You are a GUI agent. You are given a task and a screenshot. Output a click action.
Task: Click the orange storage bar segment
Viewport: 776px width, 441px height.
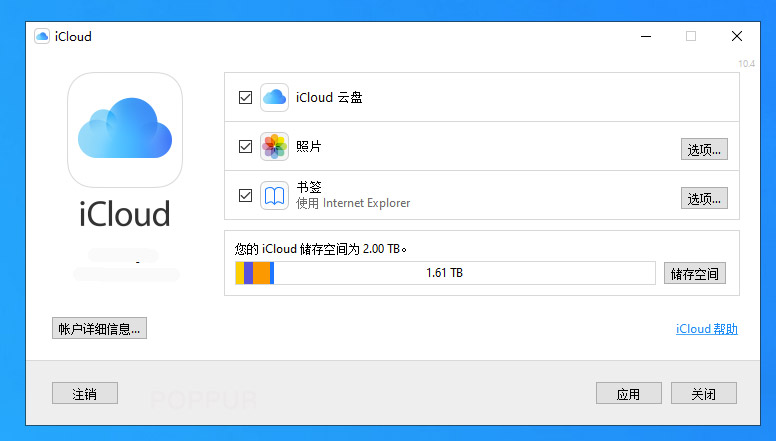(x=261, y=273)
